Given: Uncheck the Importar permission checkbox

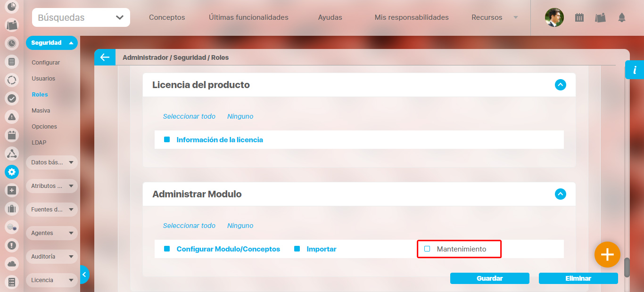Looking at the screenshot, I should [297, 249].
